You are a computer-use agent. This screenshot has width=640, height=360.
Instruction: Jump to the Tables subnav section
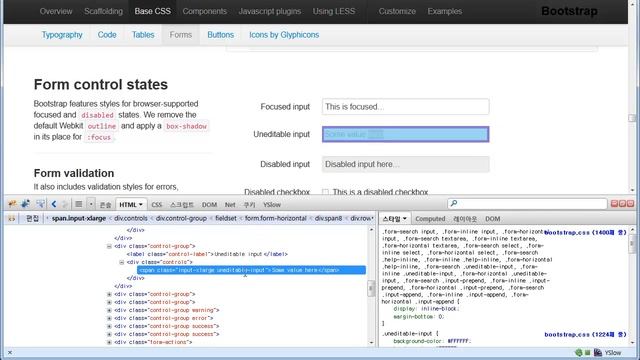coord(143,35)
